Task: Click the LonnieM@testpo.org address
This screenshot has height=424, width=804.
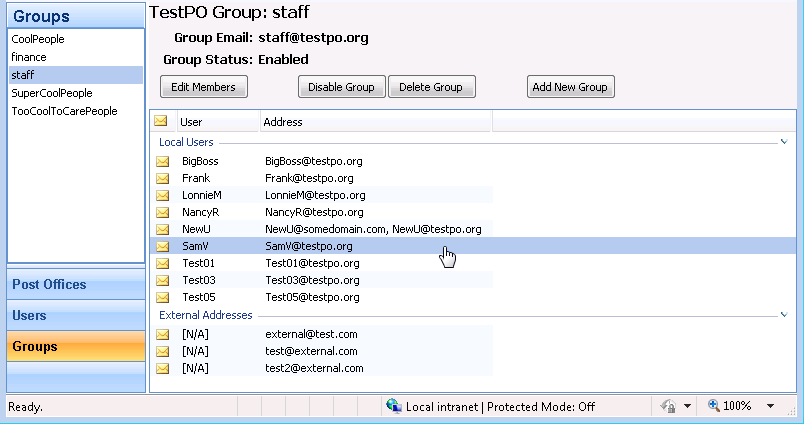Action: (x=315, y=195)
